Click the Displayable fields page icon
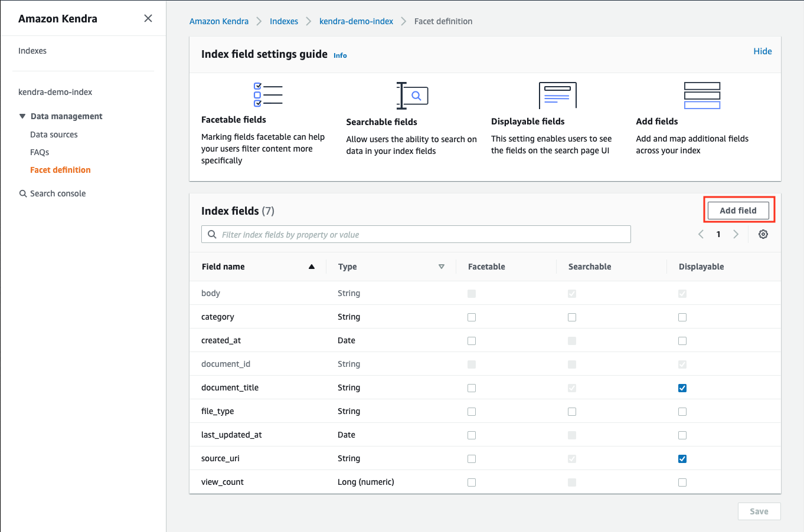The height and width of the screenshot is (532, 804). click(558, 96)
